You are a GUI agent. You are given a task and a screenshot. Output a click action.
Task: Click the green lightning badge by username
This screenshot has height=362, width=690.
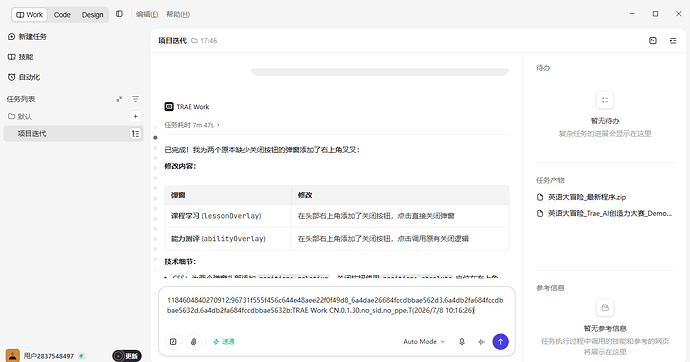click(81, 355)
